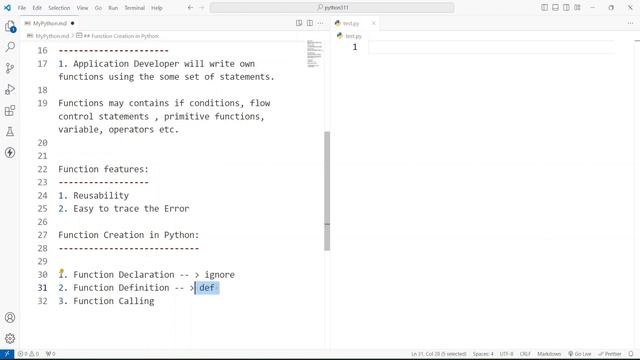
Task: Click the minimap in MyPython.md editor
Action: (x=314, y=54)
